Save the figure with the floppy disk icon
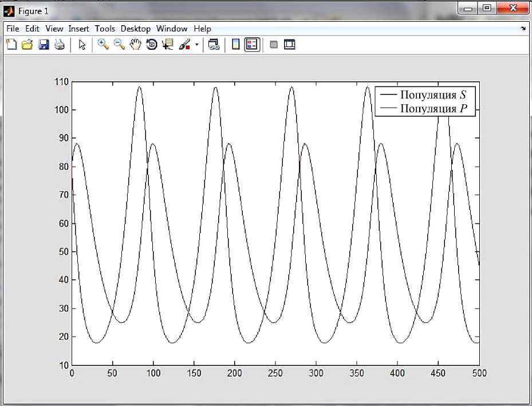 pos(44,45)
